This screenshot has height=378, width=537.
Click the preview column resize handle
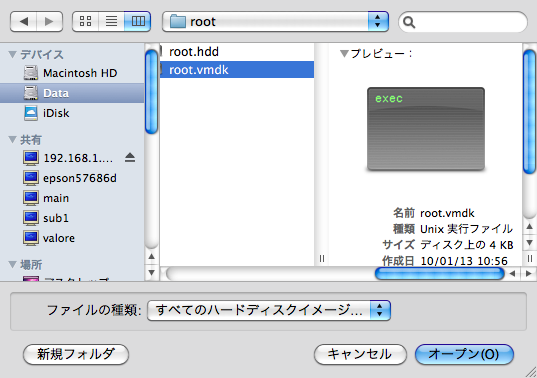(529, 259)
